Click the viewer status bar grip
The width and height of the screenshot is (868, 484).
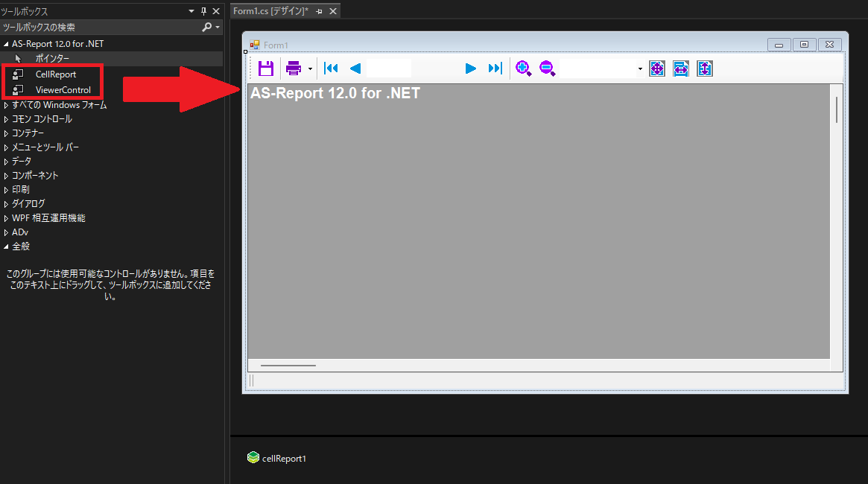click(251, 380)
